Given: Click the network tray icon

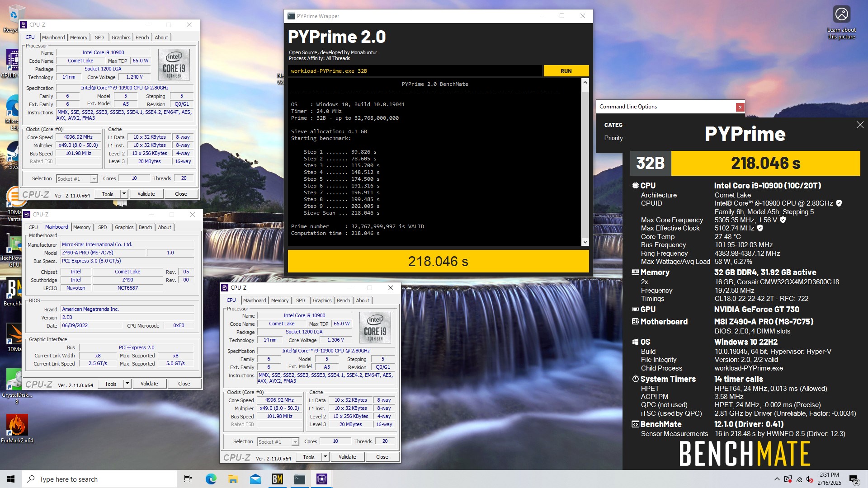Looking at the screenshot, I should (799, 479).
